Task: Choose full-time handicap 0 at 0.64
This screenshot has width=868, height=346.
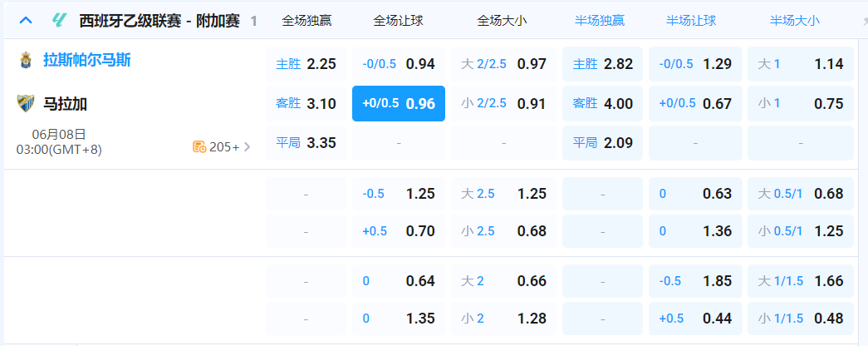Action: tap(399, 281)
